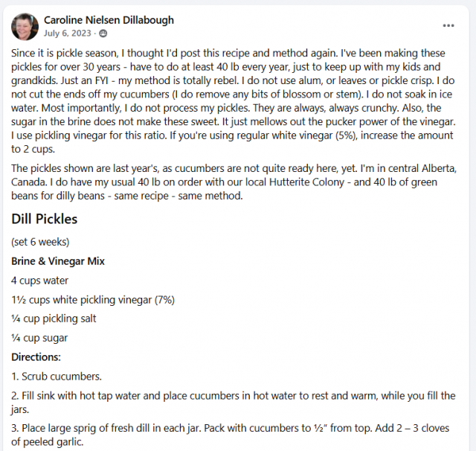Image resolution: width=476 pixels, height=451 pixels.
Task: Click the Directions: subheading
Action: coord(36,356)
